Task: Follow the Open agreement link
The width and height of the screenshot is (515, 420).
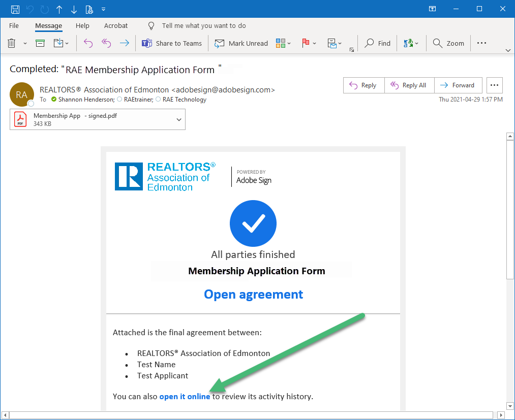Action: click(253, 295)
